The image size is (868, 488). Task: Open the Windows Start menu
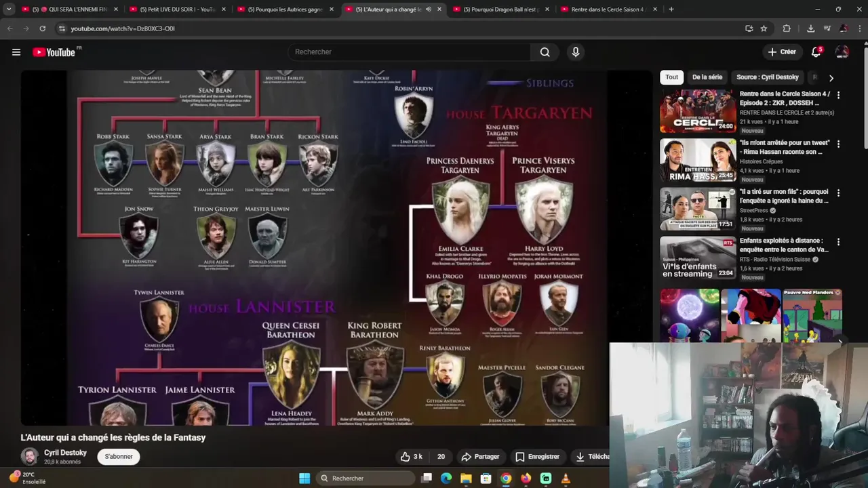pyautogui.click(x=304, y=479)
